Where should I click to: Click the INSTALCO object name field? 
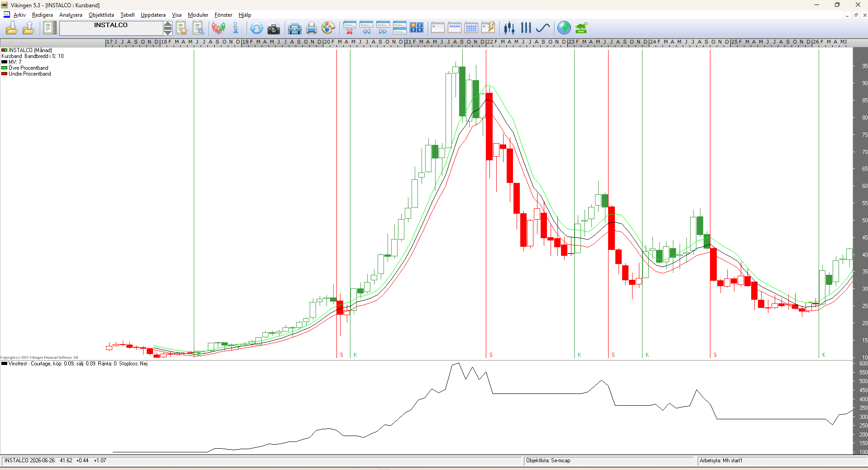(111, 28)
